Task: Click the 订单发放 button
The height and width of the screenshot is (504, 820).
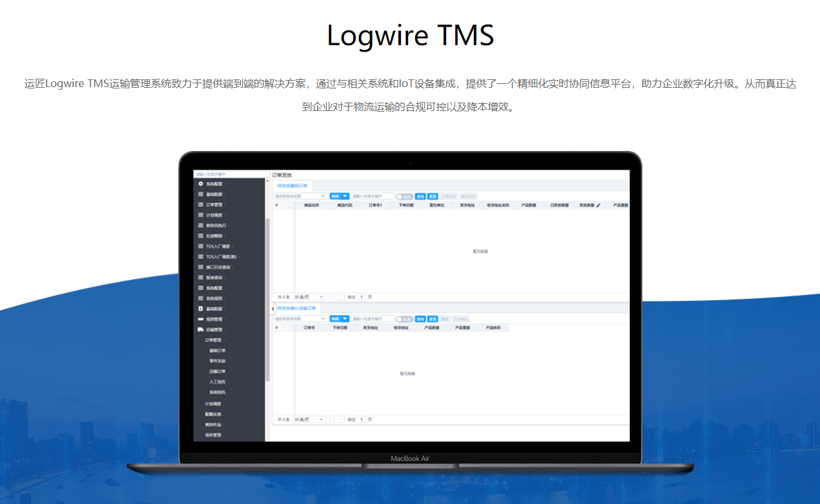Action: 449,196
